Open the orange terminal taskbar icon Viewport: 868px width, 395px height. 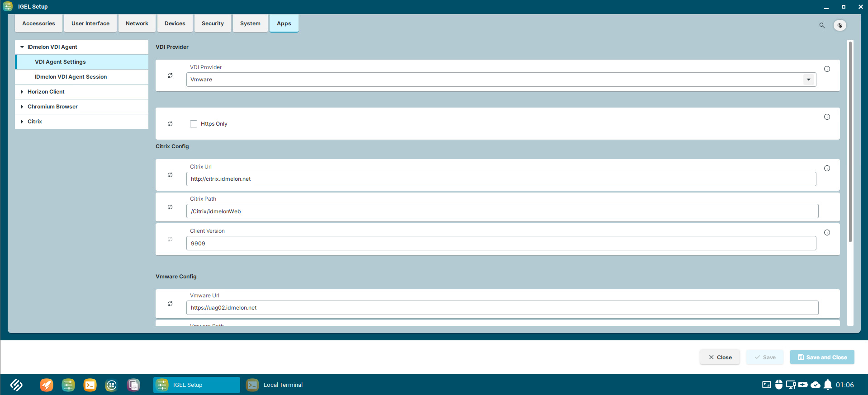point(90,385)
